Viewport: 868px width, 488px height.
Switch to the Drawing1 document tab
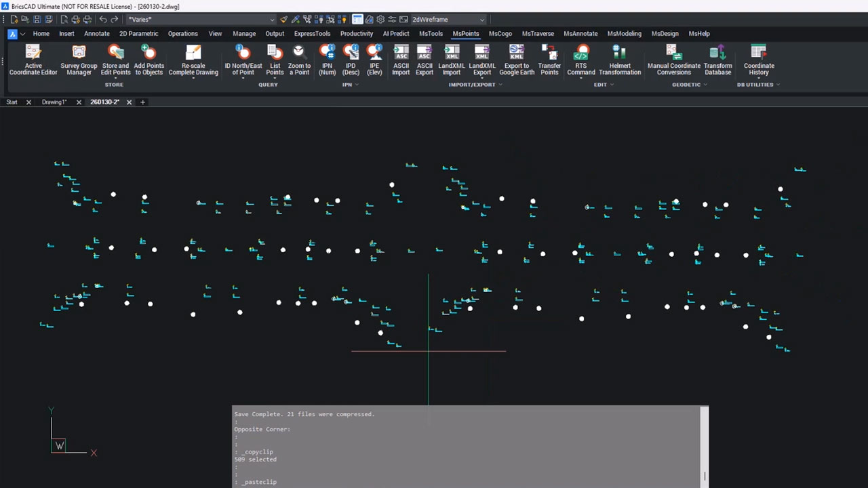tap(54, 102)
